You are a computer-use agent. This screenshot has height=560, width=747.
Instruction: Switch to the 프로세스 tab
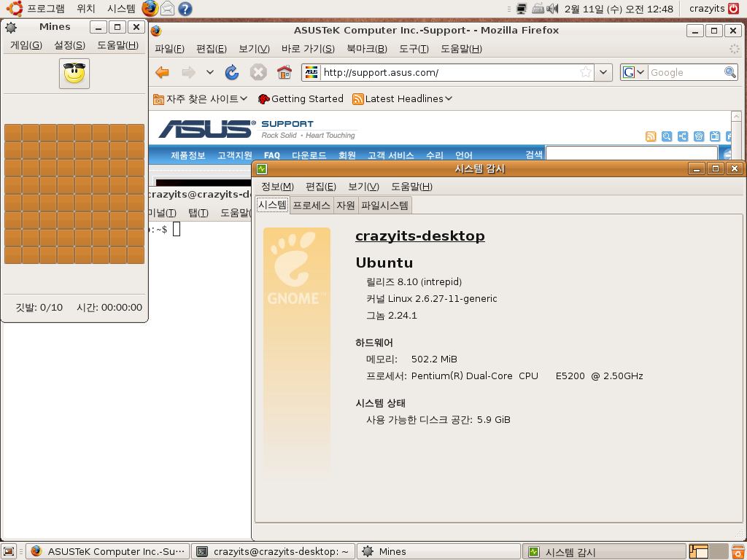(x=311, y=205)
